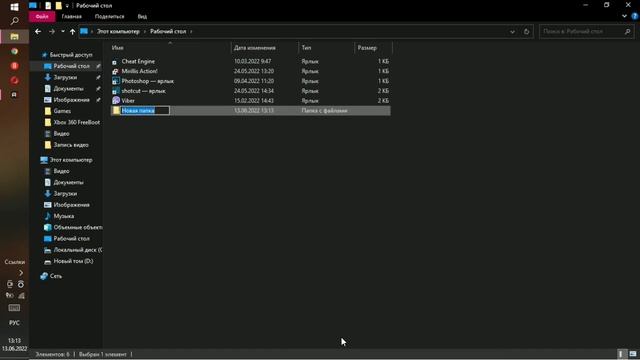Switch to large icons view
The width and height of the screenshot is (640, 360).
(x=633, y=354)
